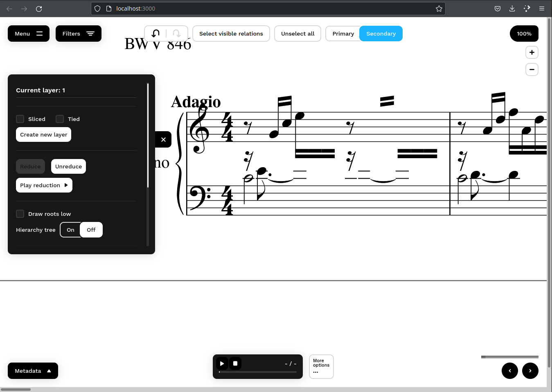The width and height of the screenshot is (552, 392).
Task: Bookmark page with star icon
Action: tap(439, 9)
